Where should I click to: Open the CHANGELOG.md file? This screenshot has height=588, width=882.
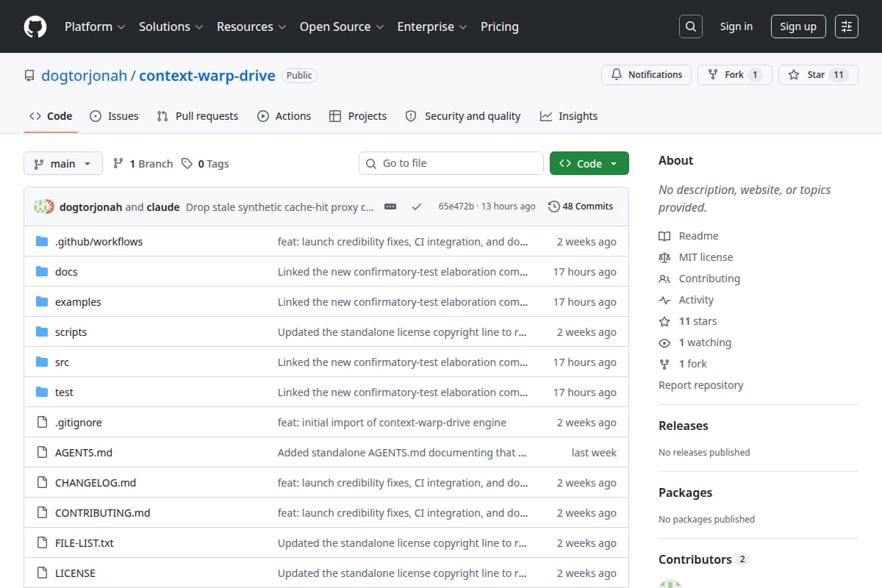coord(96,483)
